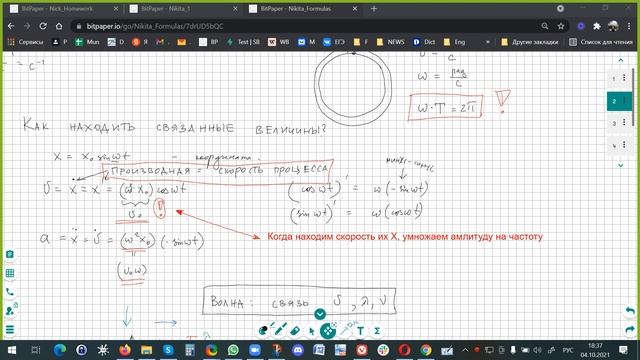640x360 pixels.
Task: Open the Сервисы apps bookmark
Action: tap(26, 42)
